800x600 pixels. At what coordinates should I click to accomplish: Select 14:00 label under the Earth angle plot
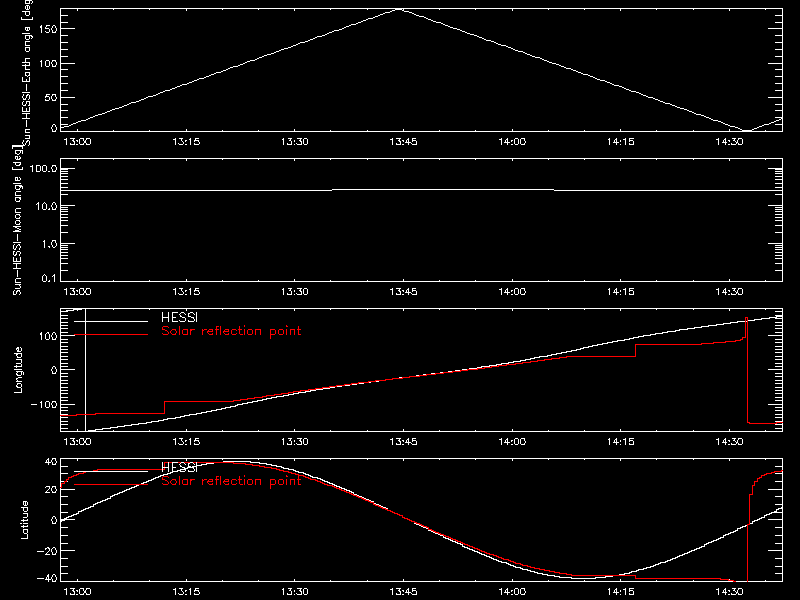[512, 142]
